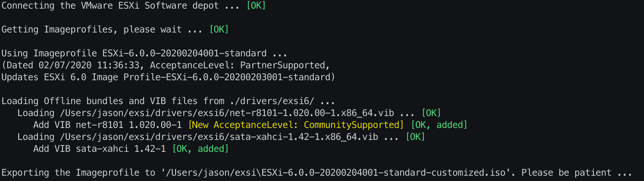Image resolution: width=644 pixels, height=181 pixels.
Task: Click the OK status after sata-xahci vib loading
Action: [415, 137]
